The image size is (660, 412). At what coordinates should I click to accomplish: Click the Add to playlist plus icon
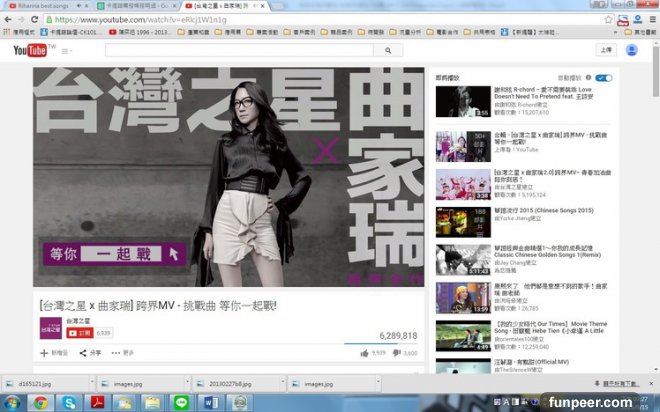pos(43,353)
